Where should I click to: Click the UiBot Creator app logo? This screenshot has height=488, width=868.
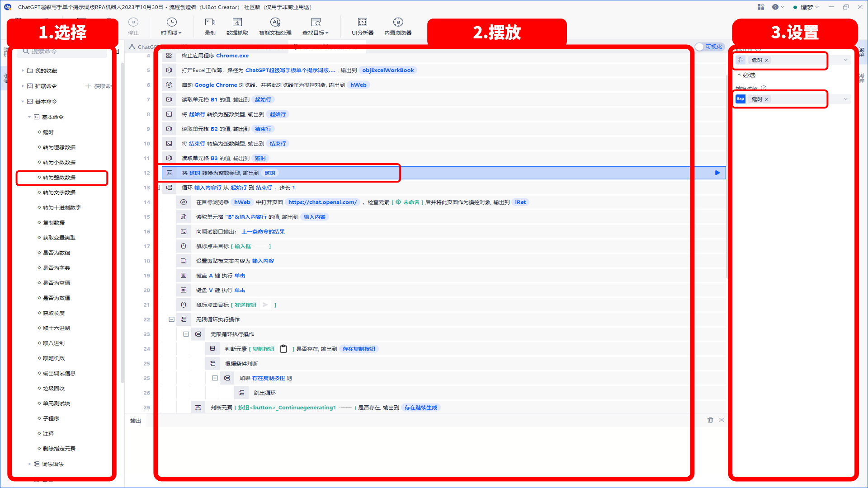coord(8,7)
